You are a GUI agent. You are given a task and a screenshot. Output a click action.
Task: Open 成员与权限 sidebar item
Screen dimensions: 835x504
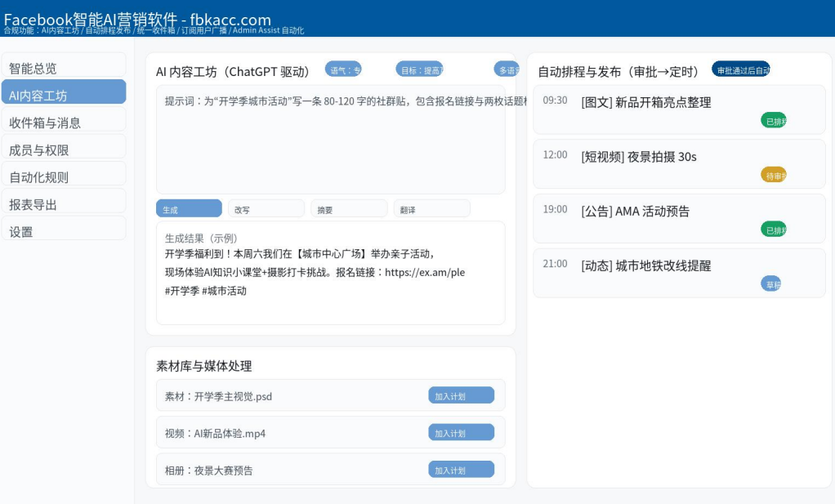pyautogui.click(x=64, y=149)
